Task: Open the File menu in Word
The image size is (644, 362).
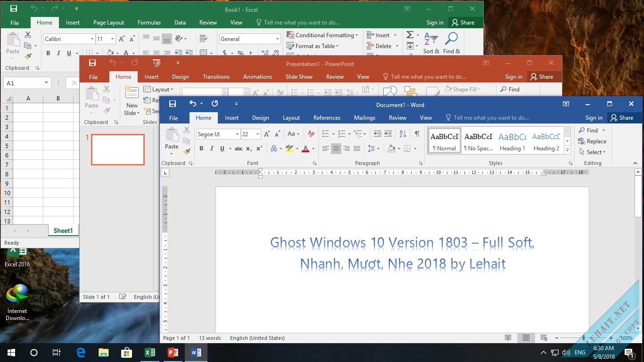Action: 173,118
